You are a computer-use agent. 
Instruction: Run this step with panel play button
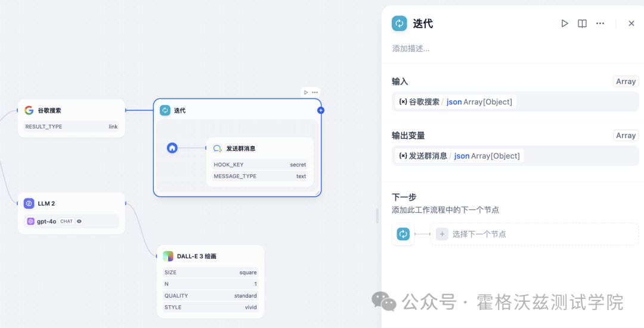(x=565, y=23)
